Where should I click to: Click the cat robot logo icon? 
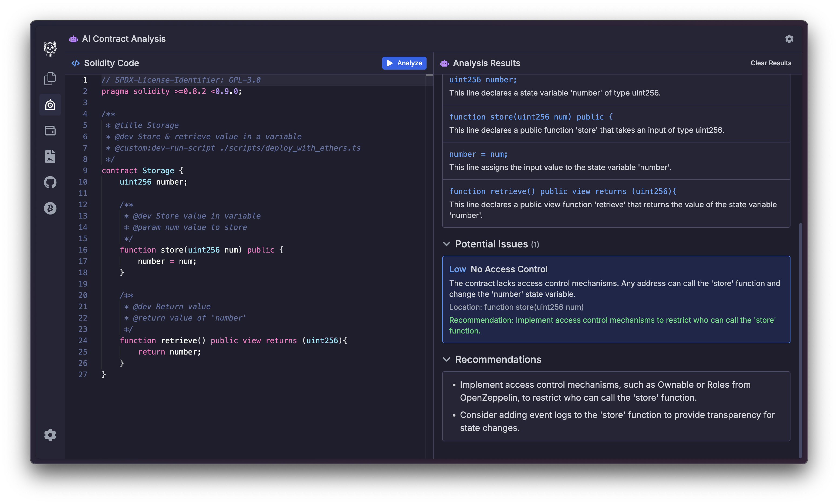click(50, 49)
